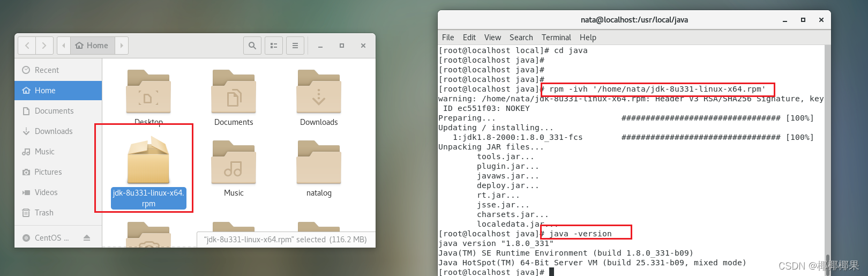Screen dimensions: 868x276
Task: Select the Documents folder icon
Action: (x=234, y=91)
